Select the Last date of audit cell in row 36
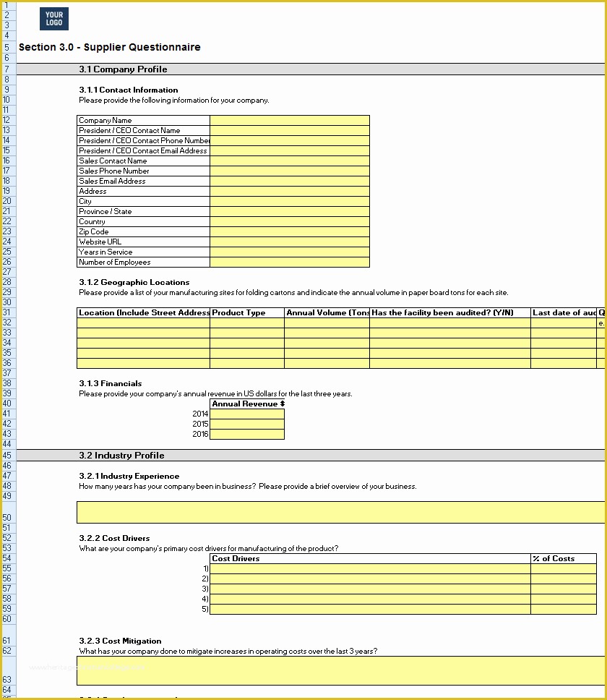 tap(564, 363)
